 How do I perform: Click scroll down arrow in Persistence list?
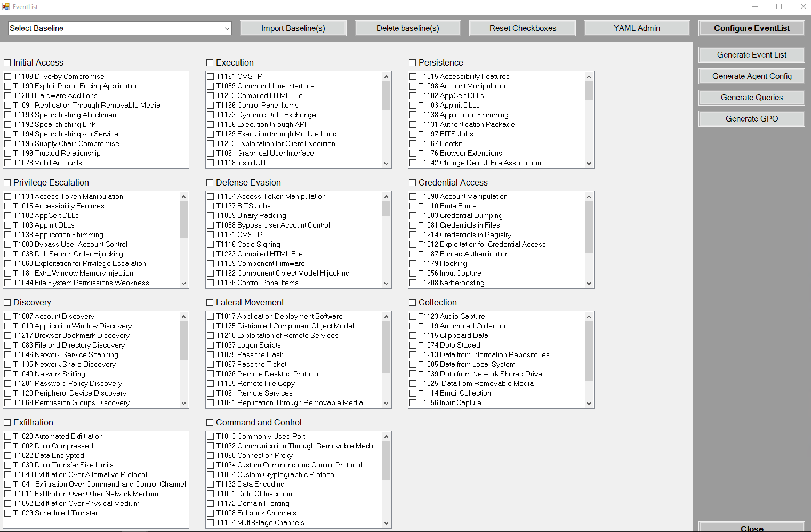[589, 164]
